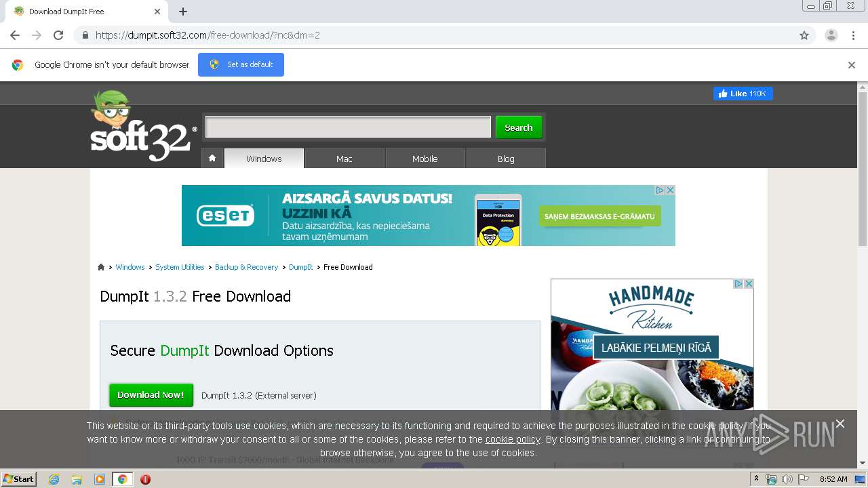Open File Explorer folder taskbar icon

tap(77, 479)
